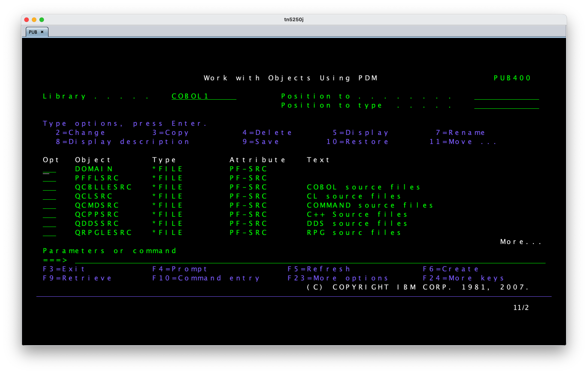Click the command line after ===>
The height and width of the screenshot is (374, 588).
click(x=310, y=260)
